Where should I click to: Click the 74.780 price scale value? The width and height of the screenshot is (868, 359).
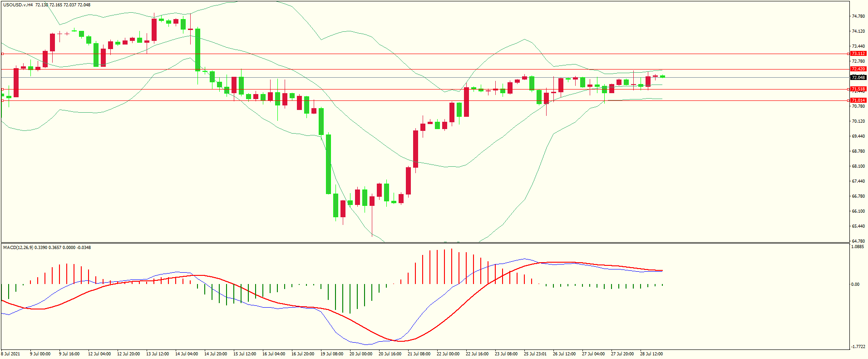coord(858,16)
